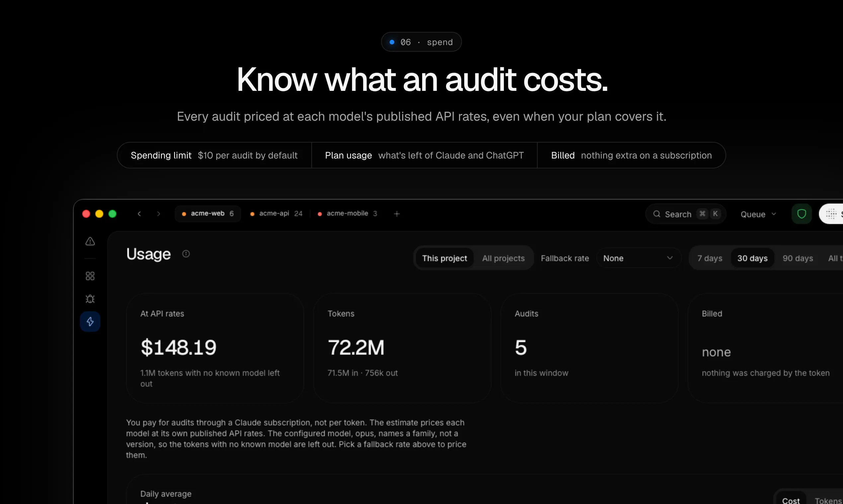
Task: Click the Audits count 5
Action: (521, 347)
